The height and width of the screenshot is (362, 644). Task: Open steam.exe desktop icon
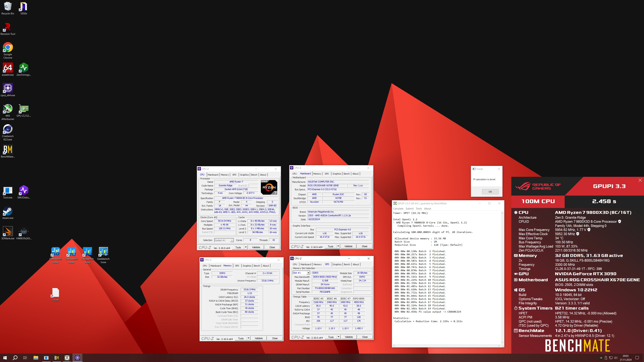[x=8, y=213]
